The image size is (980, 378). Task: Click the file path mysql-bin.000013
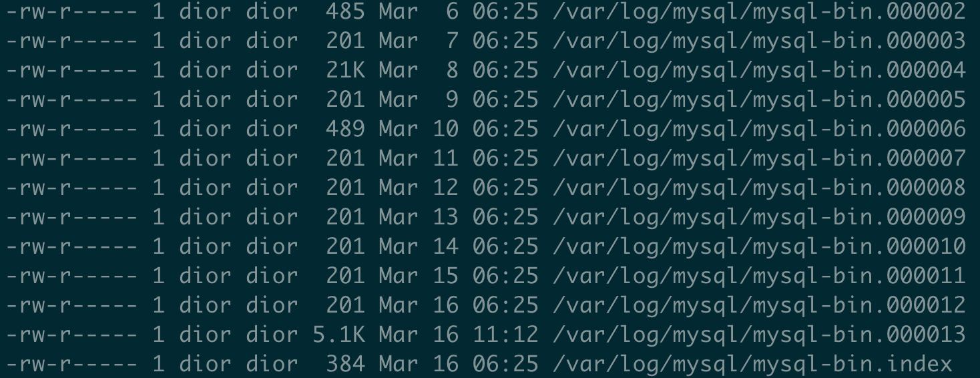point(759,335)
